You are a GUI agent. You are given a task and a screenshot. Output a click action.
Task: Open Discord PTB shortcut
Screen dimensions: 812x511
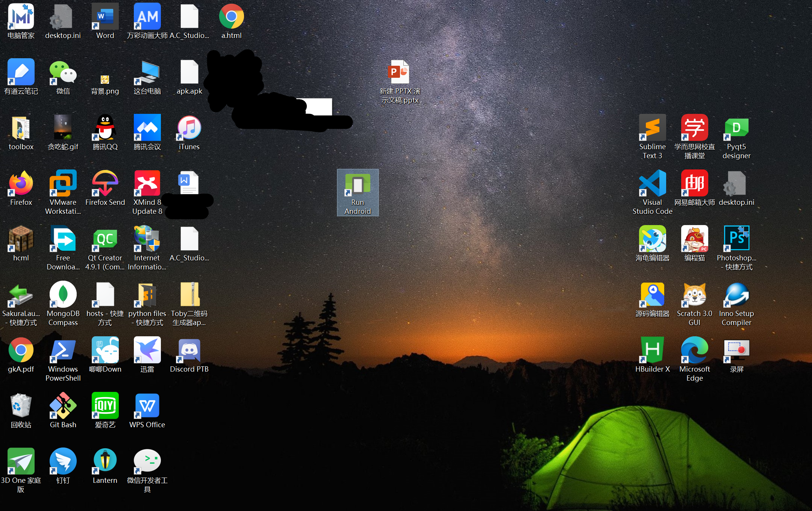(189, 355)
